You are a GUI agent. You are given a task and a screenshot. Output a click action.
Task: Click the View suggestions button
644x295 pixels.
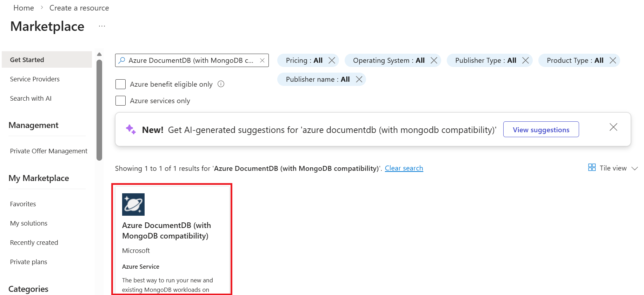coord(541,129)
